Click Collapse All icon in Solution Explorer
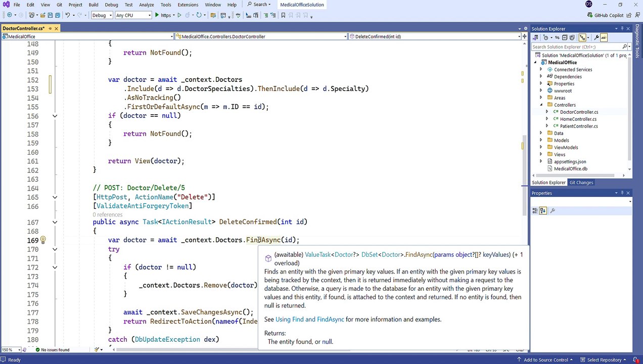The height and width of the screenshot is (364, 643). coord(564,38)
